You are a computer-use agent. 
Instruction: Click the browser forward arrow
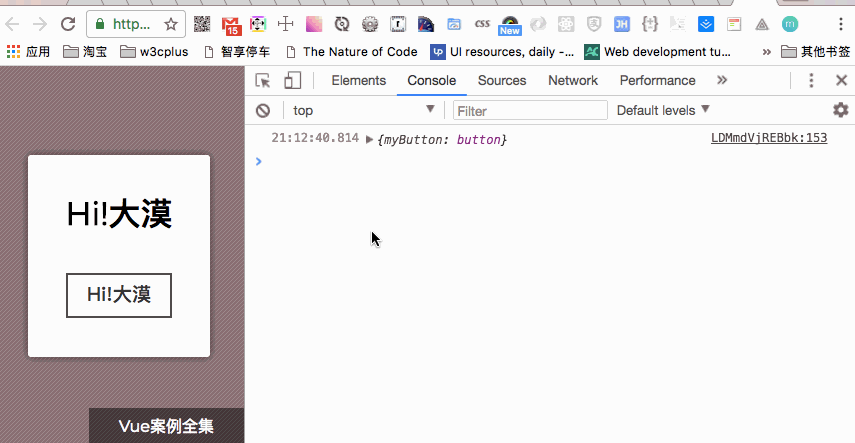40,24
